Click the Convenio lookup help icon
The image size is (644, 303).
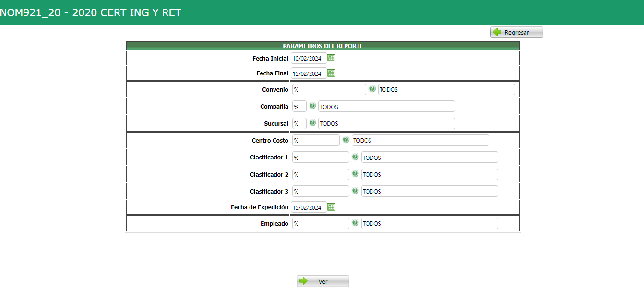point(372,89)
